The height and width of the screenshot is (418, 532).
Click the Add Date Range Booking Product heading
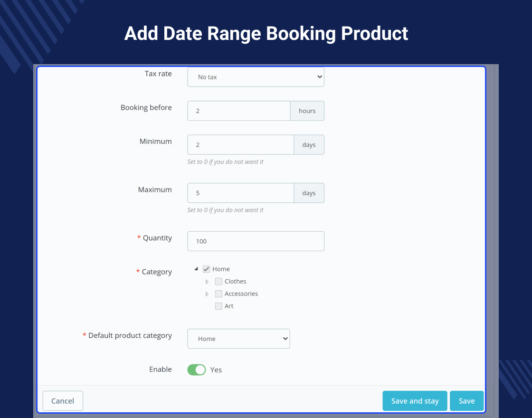tap(266, 33)
